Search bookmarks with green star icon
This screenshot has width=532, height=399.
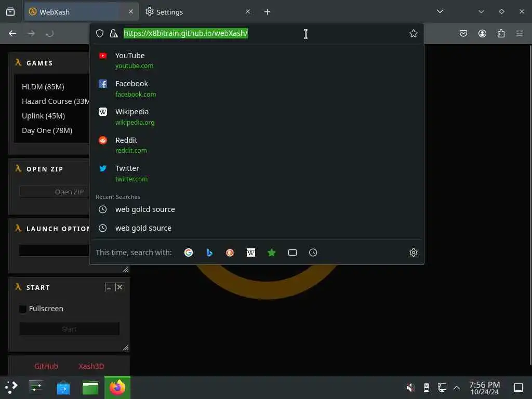click(271, 252)
